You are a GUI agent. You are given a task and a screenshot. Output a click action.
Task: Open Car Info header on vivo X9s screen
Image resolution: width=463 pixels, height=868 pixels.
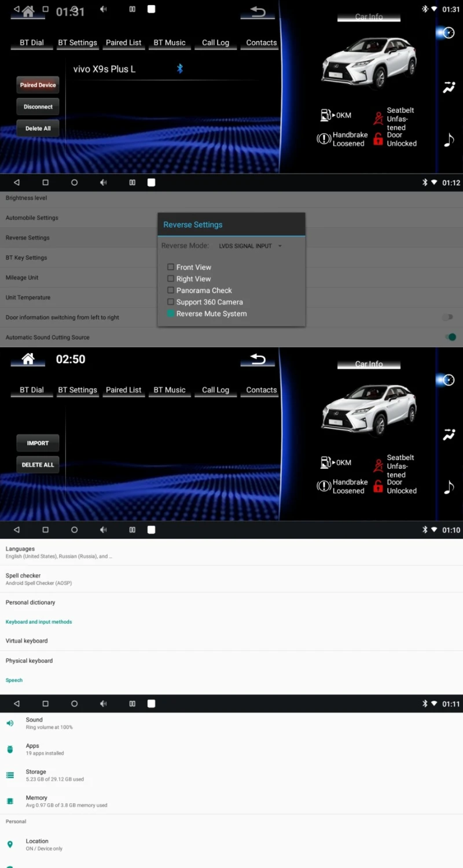[x=369, y=17]
